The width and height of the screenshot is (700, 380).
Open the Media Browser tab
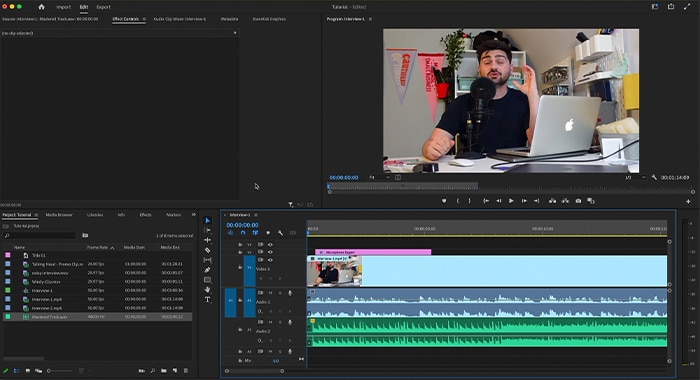(59, 215)
